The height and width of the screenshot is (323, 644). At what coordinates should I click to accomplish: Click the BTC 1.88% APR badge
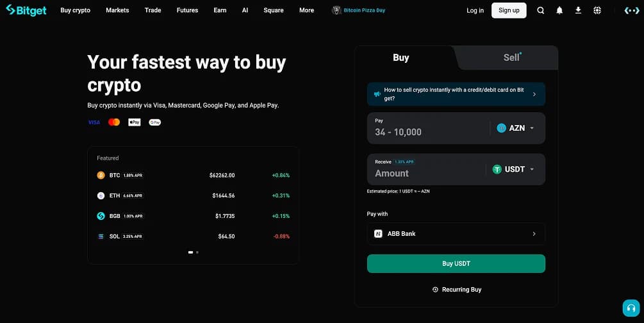[x=133, y=176]
